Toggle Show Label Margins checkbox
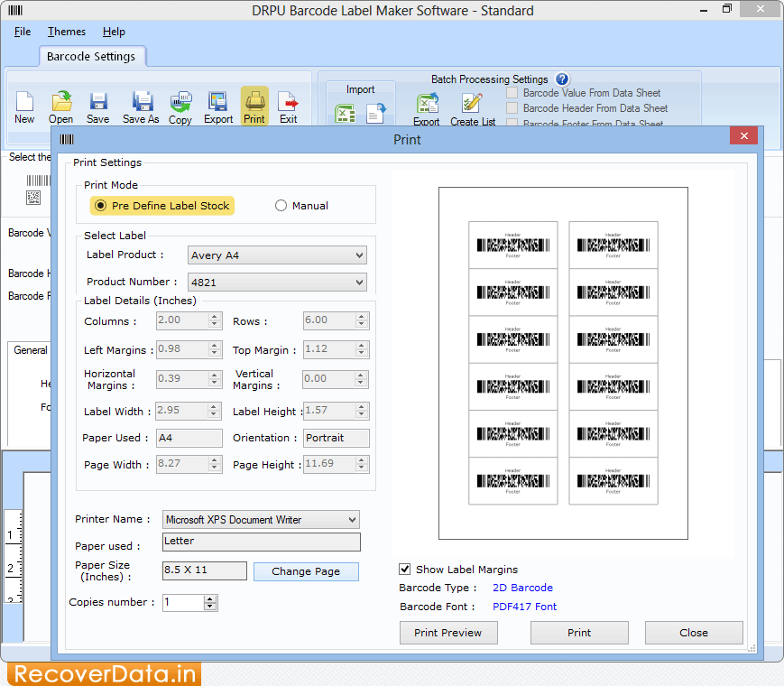 click(x=404, y=570)
